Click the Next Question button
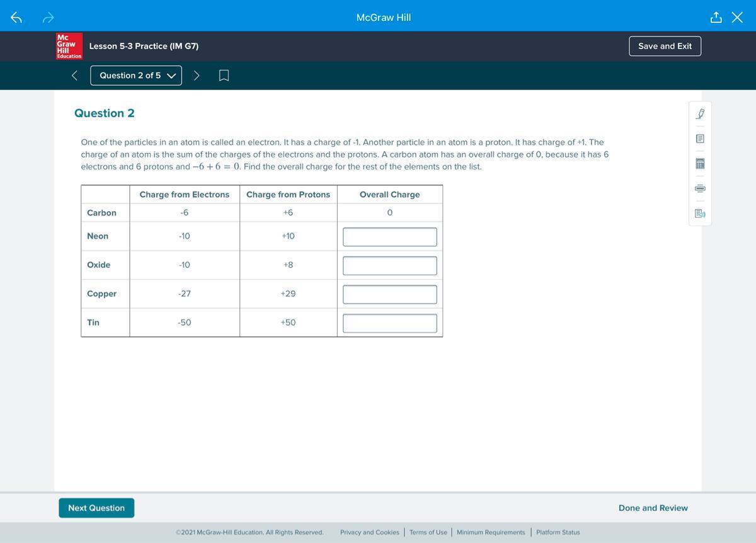The height and width of the screenshot is (543, 756). (96, 508)
